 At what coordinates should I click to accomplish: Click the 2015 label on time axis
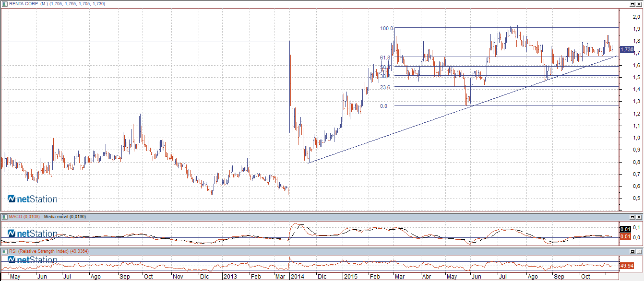350,277
